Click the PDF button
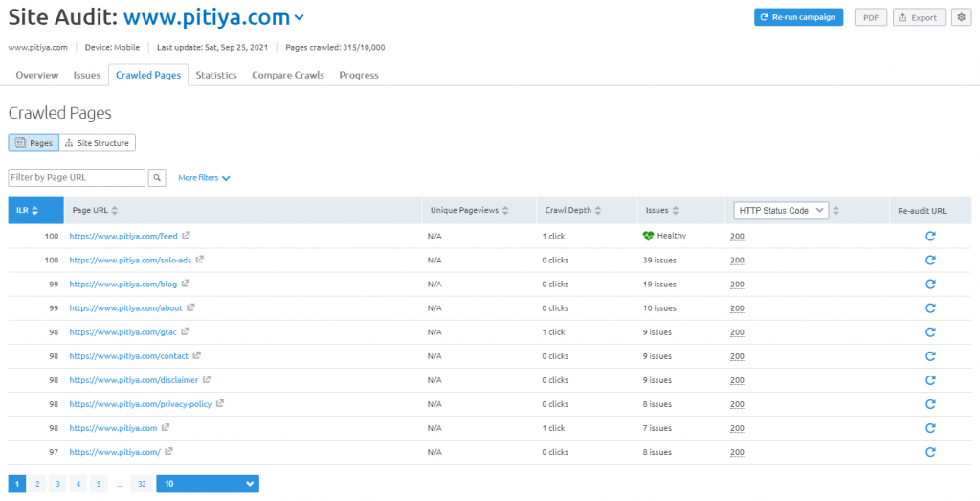 pyautogui.click(x=871, y=17)
